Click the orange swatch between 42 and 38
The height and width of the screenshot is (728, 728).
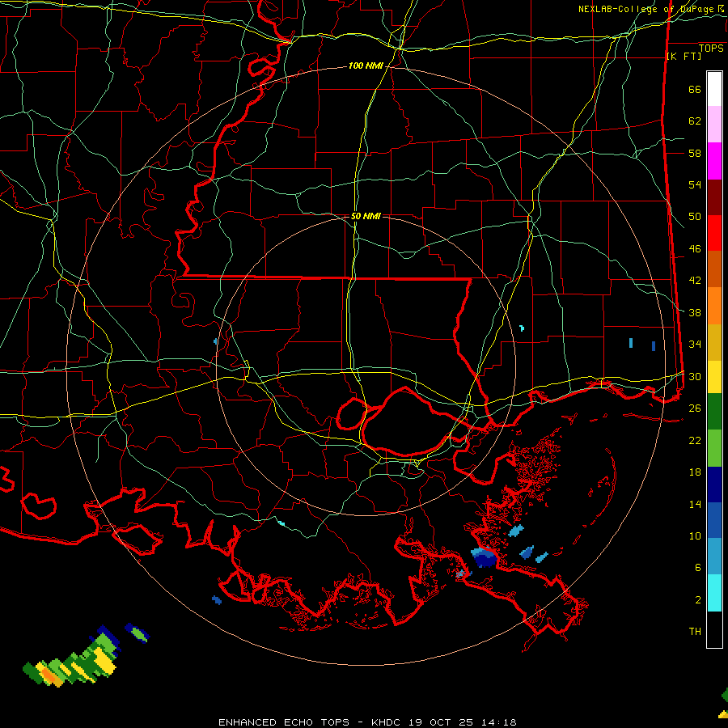[x=714, y=306]
